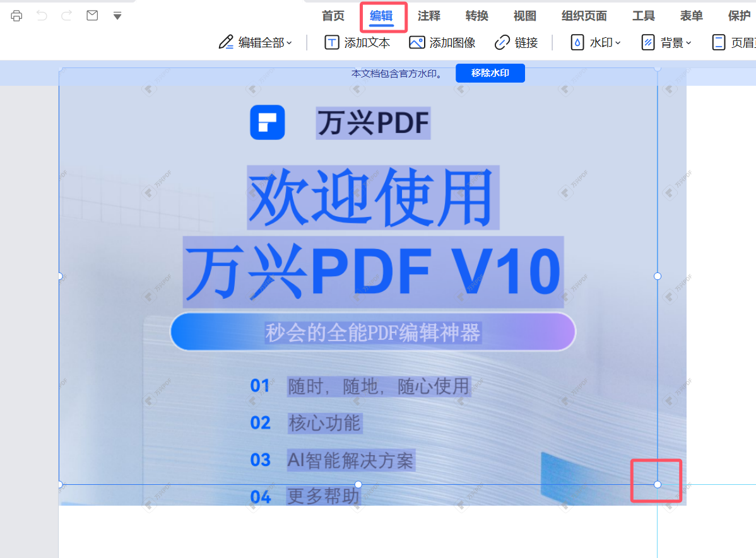Click the 水印 (Watermark) droplet icon
This screenshot has height=558, width=756.
[577, 42]
